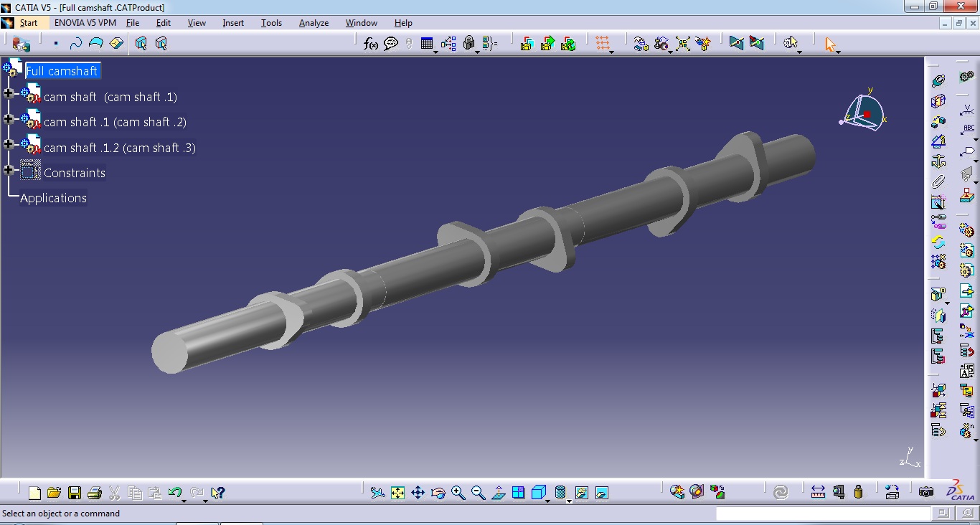Open the Analyze menu

[314, 22]
